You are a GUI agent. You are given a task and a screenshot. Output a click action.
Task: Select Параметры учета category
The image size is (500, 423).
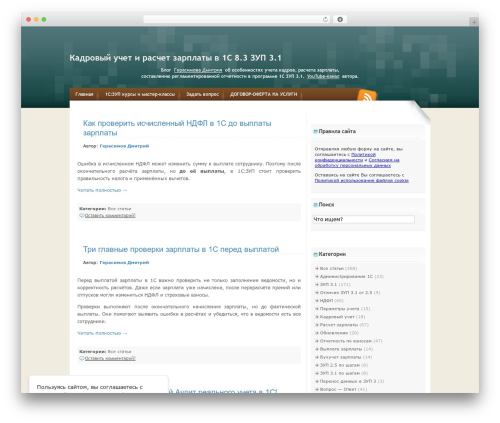click(339, 309)
